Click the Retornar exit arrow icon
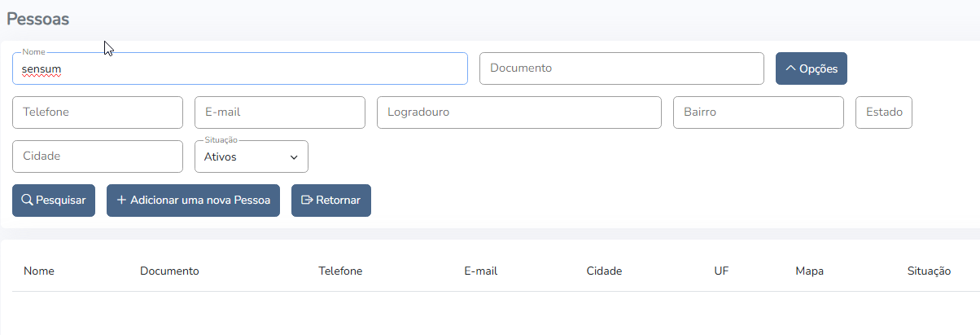980x335 pixels. (307, 201)
